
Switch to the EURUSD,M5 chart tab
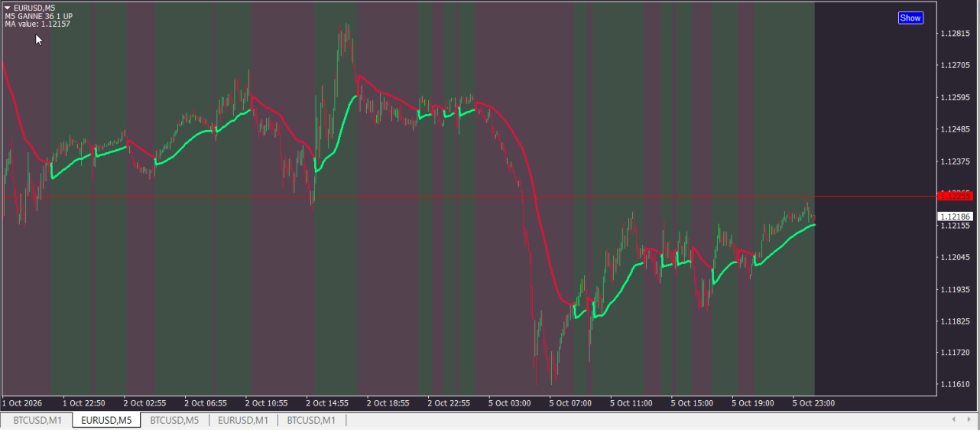[x=106, y=420]
